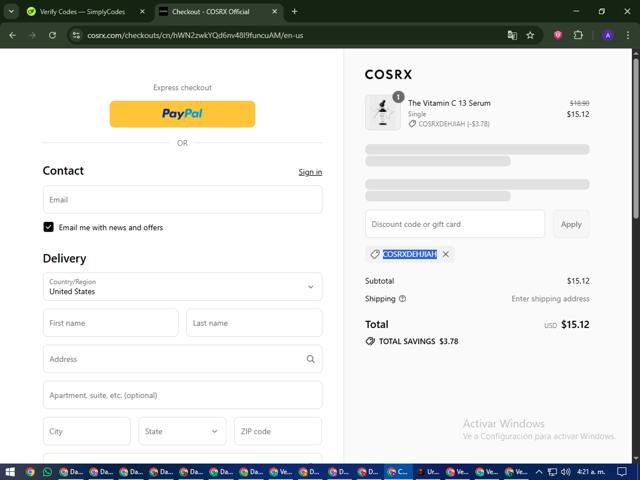640x480 pixels.
Task: Click the address search magnifier icon
Action: [310, 359]
